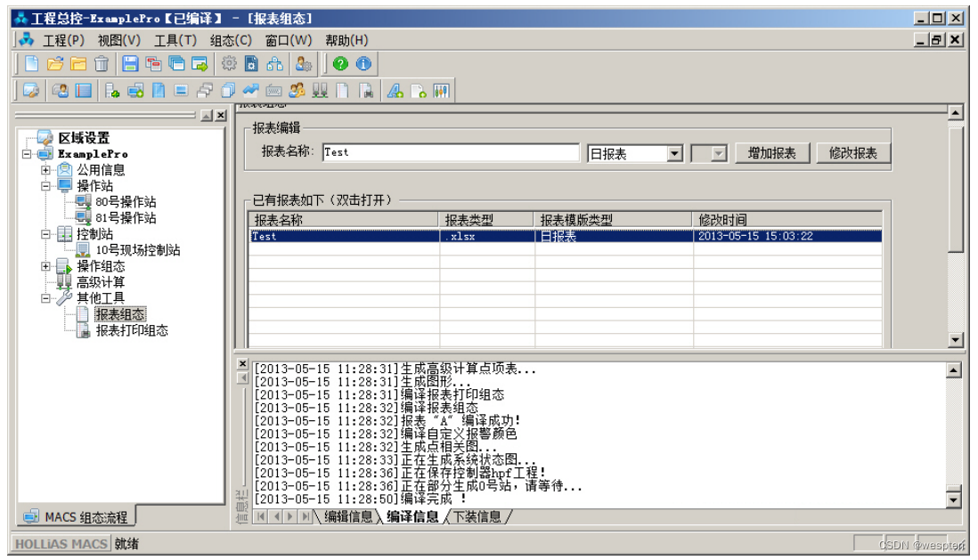Select the 报表打印组态 tree item

(132, 330)
